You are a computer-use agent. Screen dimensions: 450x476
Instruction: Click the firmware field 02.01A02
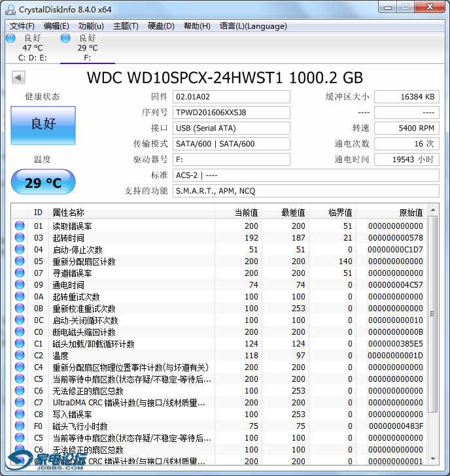(x=232, y=97)
